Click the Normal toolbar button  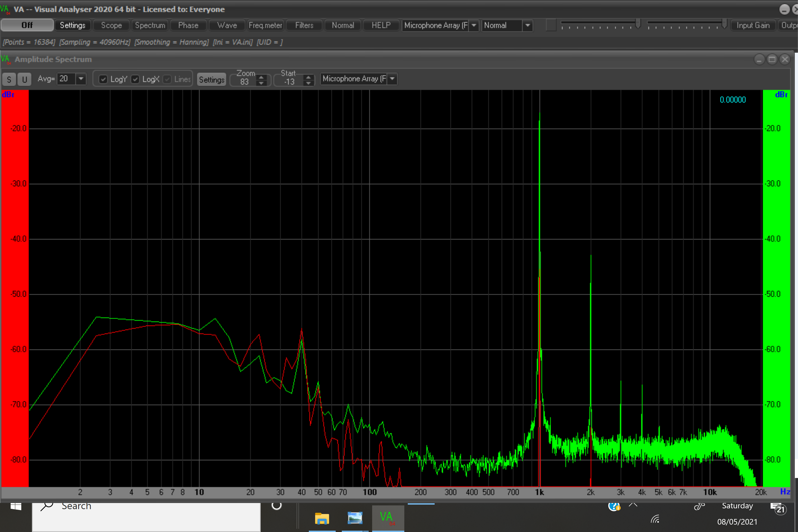coord(343,25)
